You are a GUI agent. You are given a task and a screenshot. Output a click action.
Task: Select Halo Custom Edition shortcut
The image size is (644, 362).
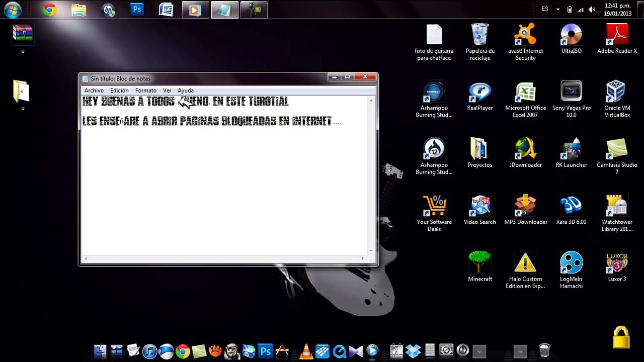point(525,270)
